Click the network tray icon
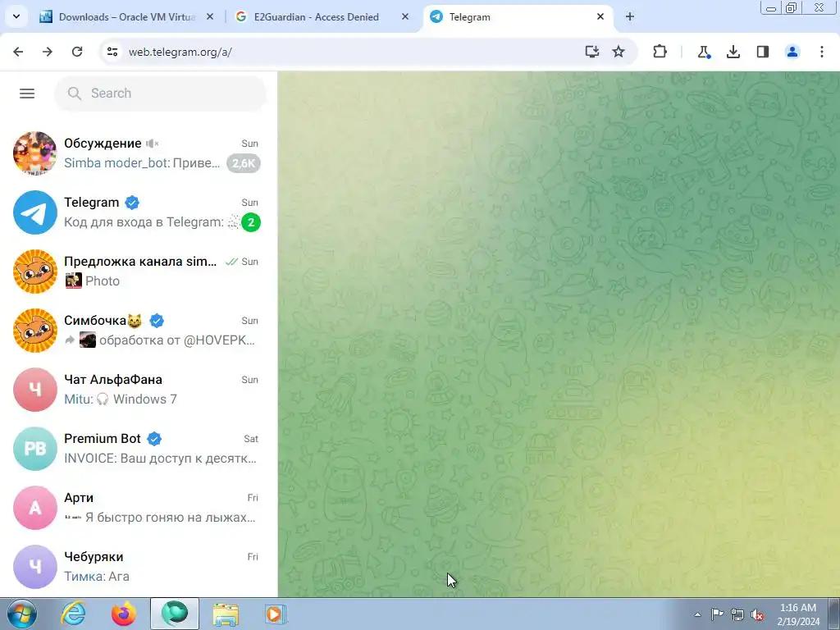The image size is (840, 630). click(737, 614)
